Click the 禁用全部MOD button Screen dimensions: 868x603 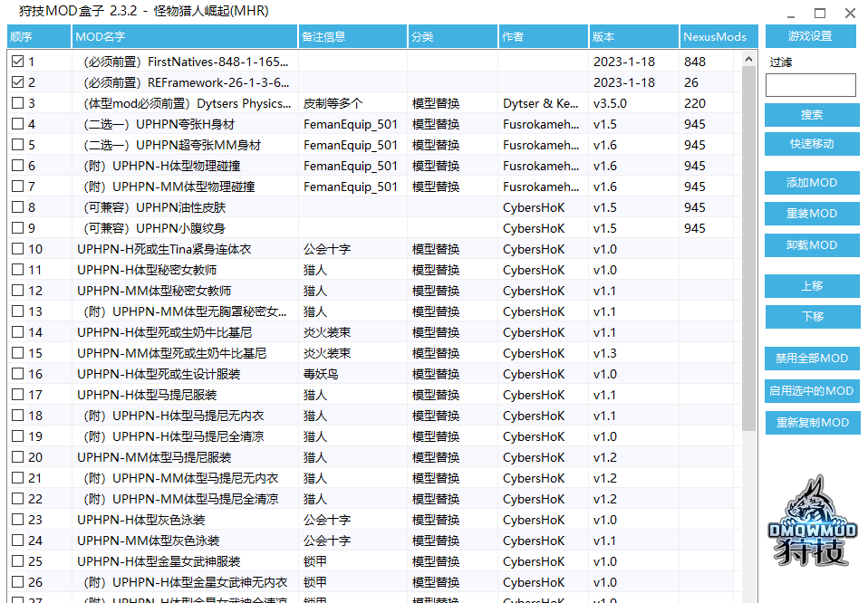coord(812,358)
